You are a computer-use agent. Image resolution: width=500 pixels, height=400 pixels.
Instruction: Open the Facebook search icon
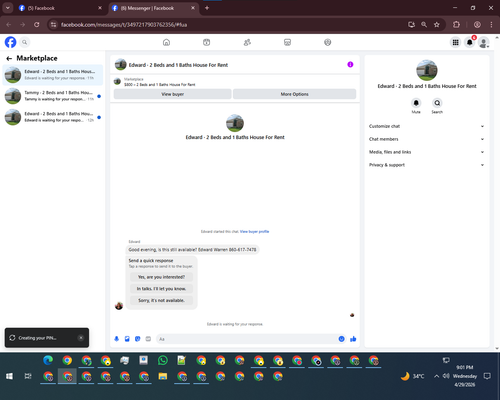25,42
